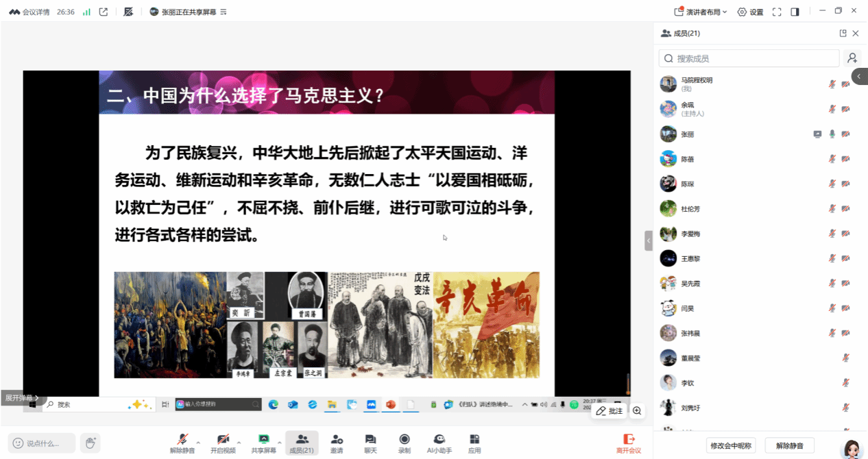Expand video options arrow beside 开启视频
868x459 pixels.
tap(239, 443)
